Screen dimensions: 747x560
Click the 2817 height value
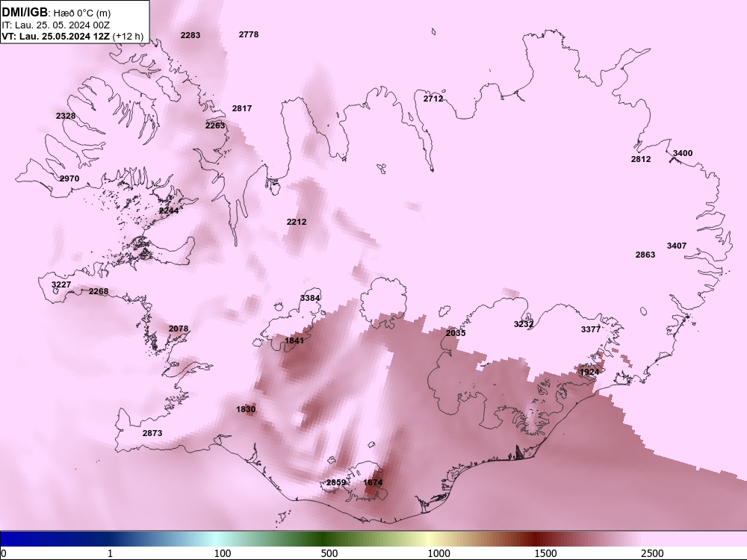(242, 108)
